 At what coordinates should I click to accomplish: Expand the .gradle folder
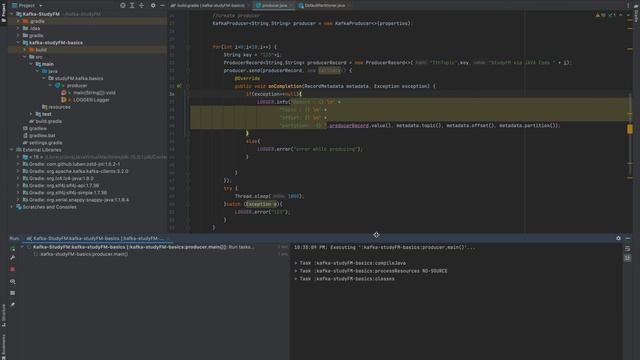tap(18, 21)
